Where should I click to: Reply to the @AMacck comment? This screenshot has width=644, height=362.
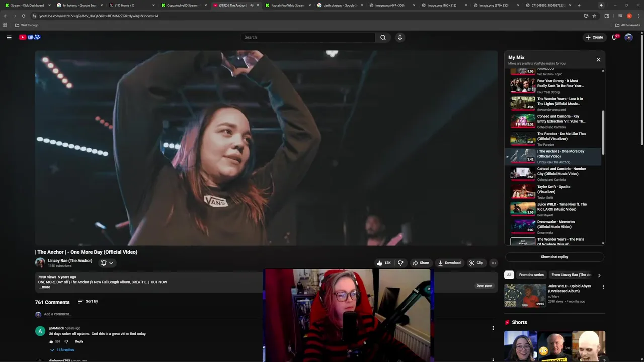(79, 341)
